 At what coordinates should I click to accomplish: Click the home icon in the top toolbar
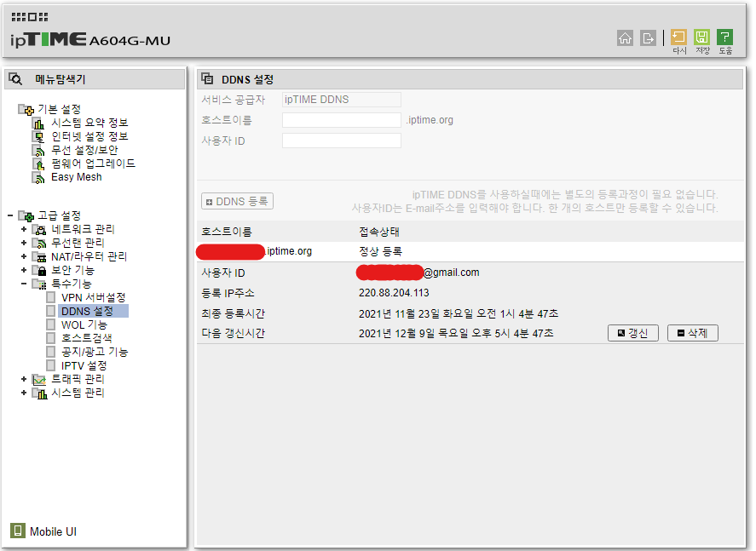pos(626,37)
